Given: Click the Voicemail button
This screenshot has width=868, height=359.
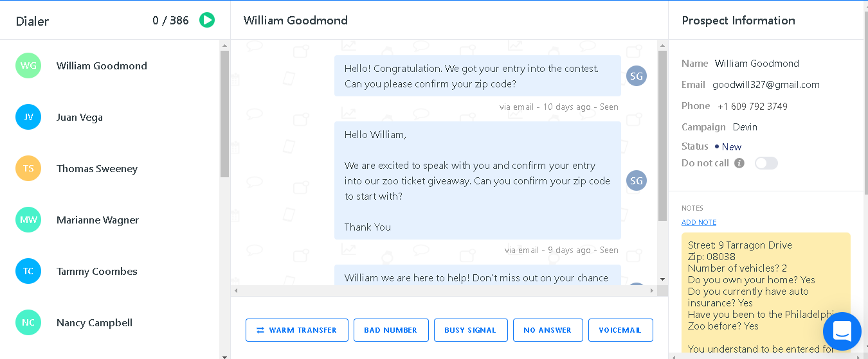Looking at the screenshot, I should pos(620,330).
